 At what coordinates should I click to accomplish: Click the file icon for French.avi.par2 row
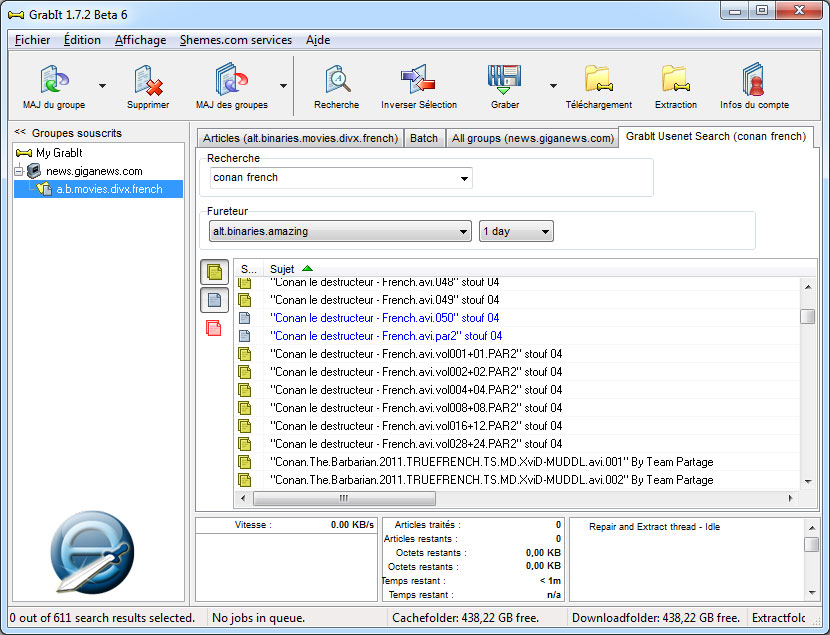coord(245,336)
